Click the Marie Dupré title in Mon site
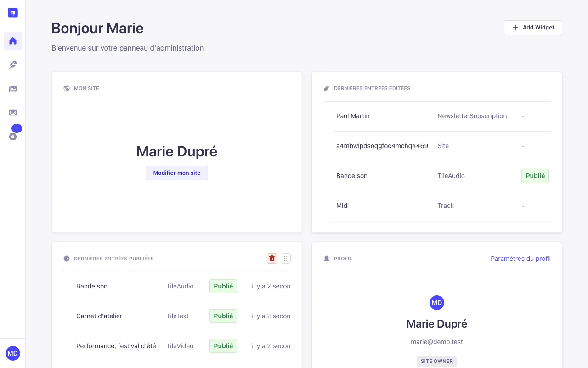Screen dimensions: 588x368 (177, 151)
